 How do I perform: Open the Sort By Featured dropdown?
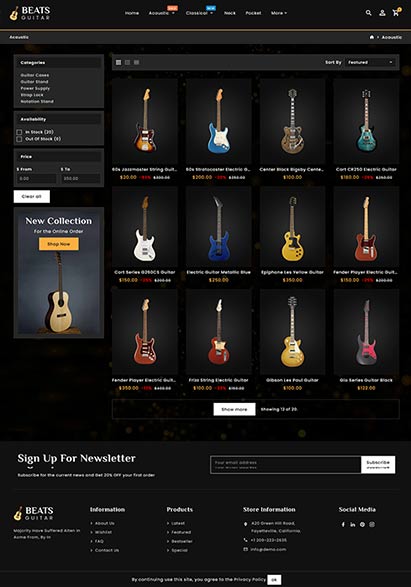pyautogui.click(x=370, y=62)
